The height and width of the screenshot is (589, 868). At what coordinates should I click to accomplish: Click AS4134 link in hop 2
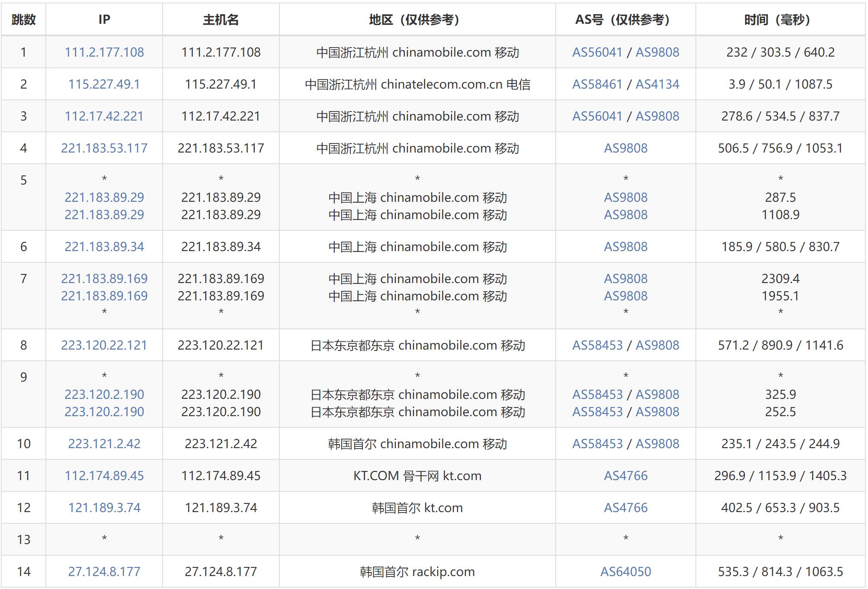pos(657,84)
